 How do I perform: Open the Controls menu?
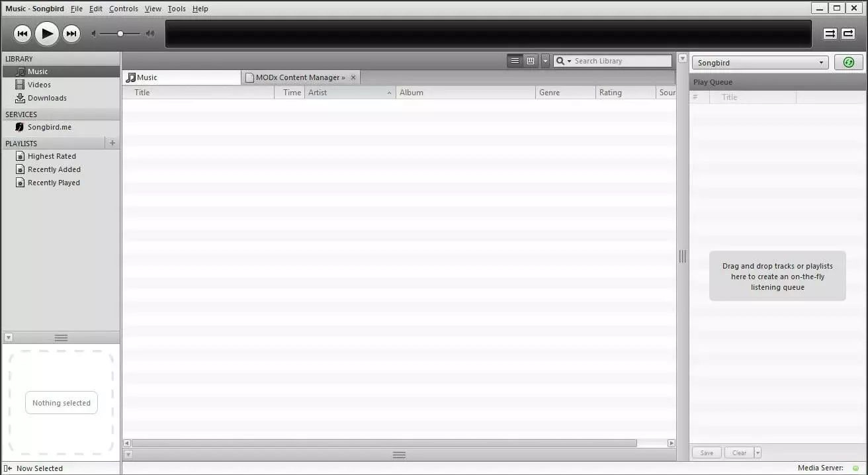pyautogui.click(x=124, y=9)
